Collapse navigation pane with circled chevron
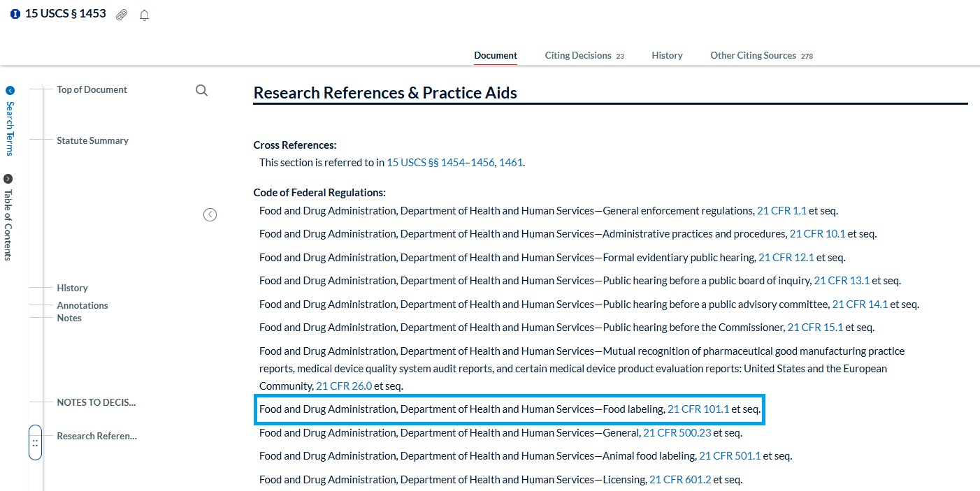 [x=210, y=214]
